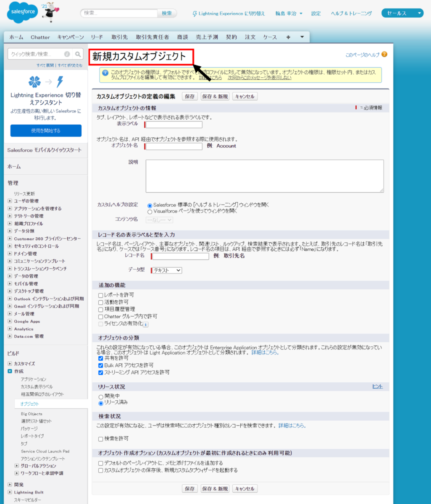Enable 検索を許可 checkbox
This screenshot has height=504, width=431.
pyautogui.click(x=100, y=439)
